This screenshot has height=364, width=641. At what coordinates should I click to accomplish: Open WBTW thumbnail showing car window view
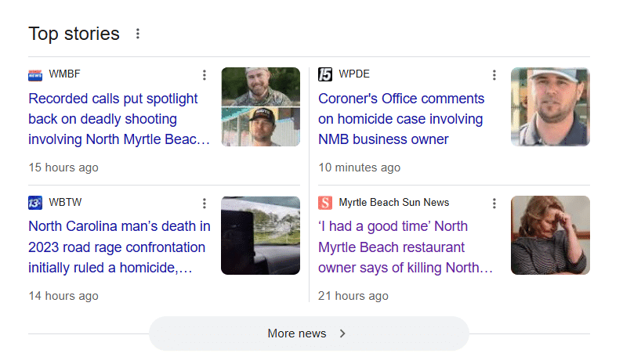pyautogui.click(x=261, y=236)
